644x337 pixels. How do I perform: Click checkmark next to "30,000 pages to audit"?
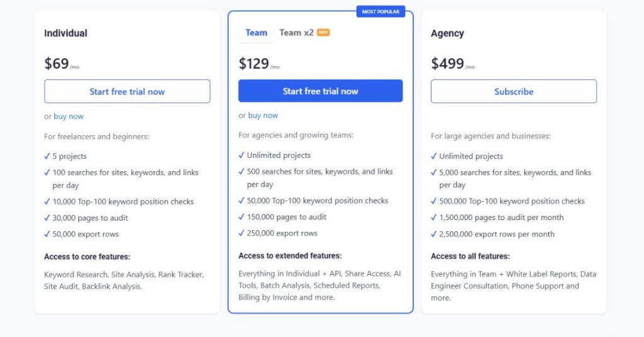[47, 218]
